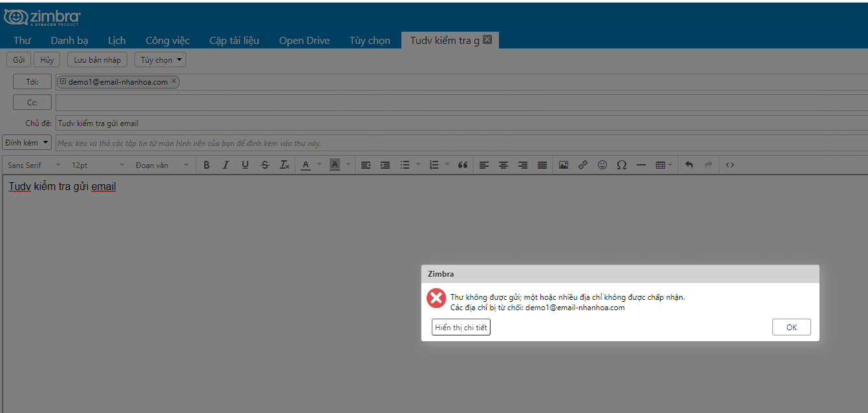Dismiss the error dialog with OK
This screenshot has width=868, height=413.
pos(791,326)
